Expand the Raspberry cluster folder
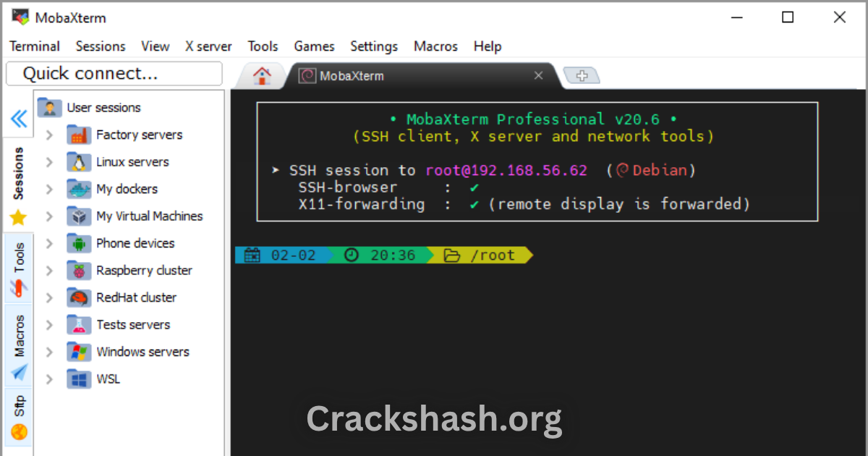 pyautogui.click(x=49, y=271)
